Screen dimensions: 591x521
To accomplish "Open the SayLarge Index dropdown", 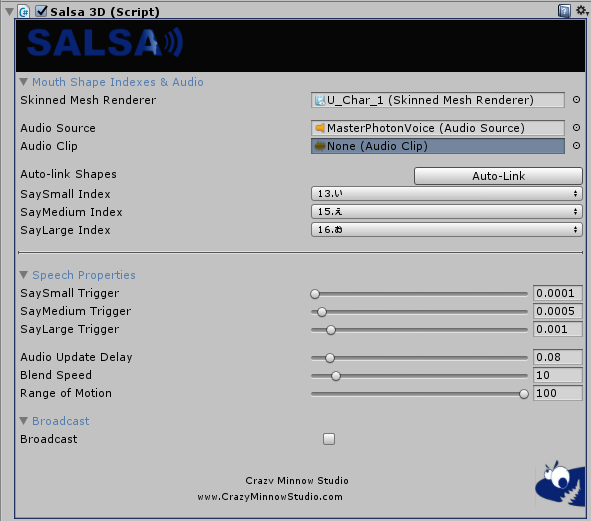I will 447,230.
